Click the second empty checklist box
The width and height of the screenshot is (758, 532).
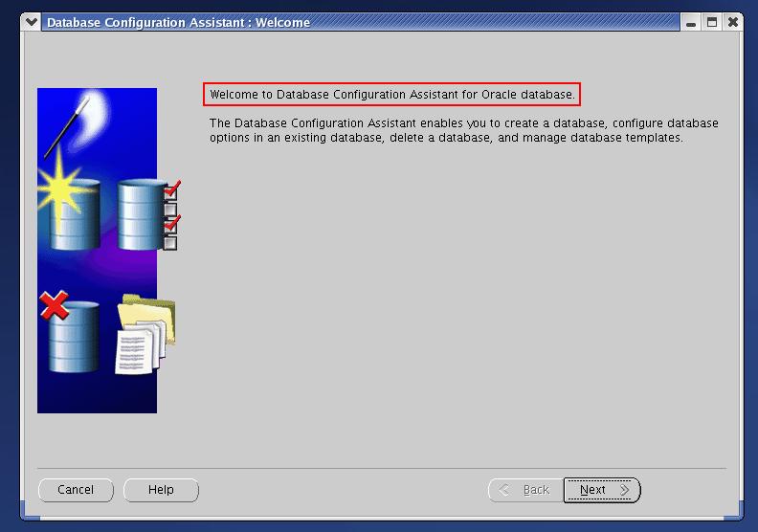pyautogui.click(x=170, y=210)
